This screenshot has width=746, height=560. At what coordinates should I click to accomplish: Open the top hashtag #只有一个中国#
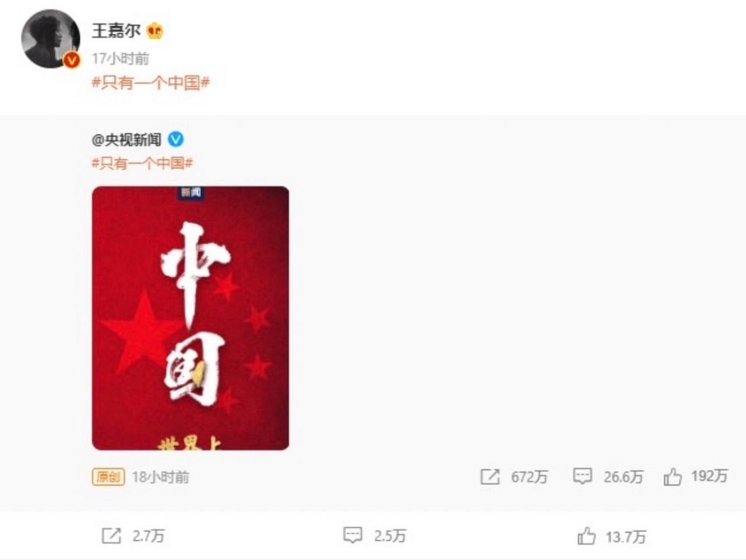tap(150, 82)
